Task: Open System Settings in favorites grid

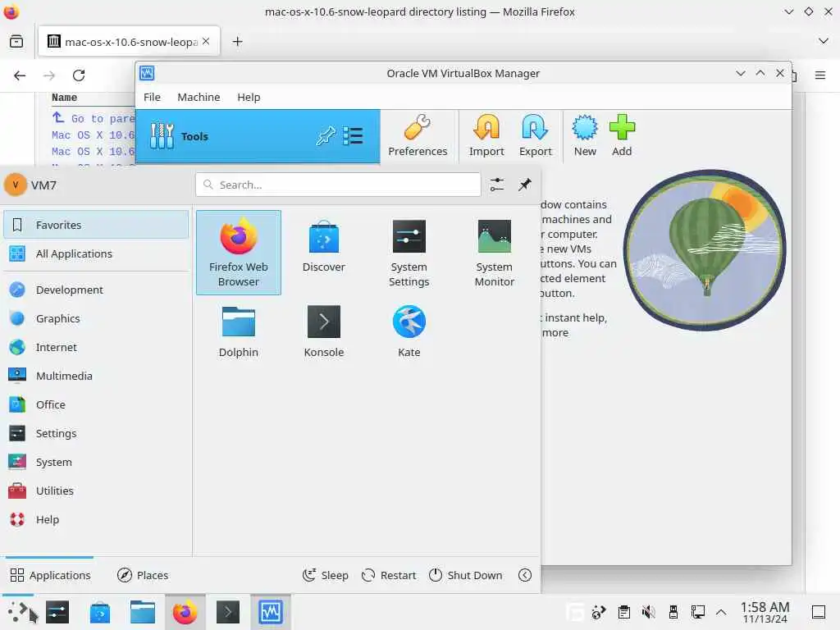Action: pyautogui.click(x=409, y=253)
